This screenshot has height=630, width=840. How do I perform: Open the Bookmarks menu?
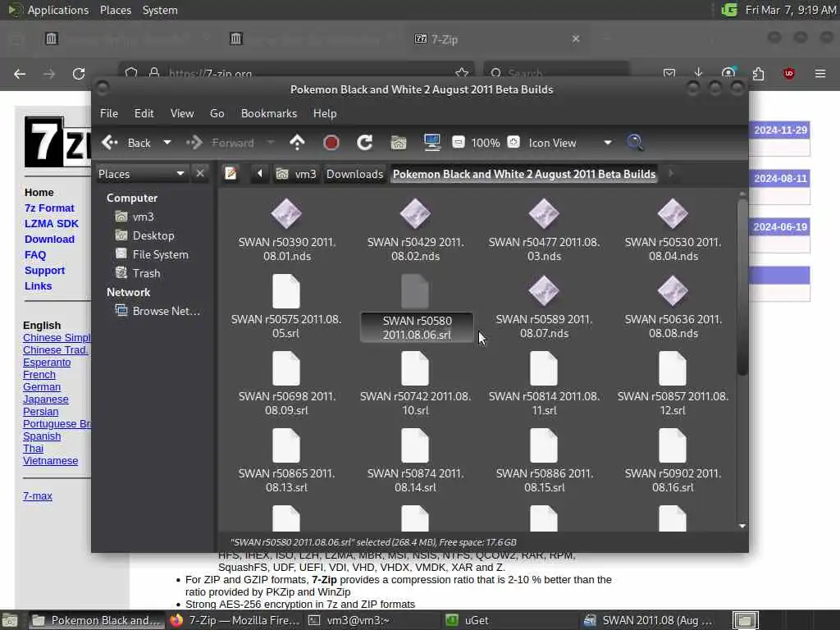(269, 113)
